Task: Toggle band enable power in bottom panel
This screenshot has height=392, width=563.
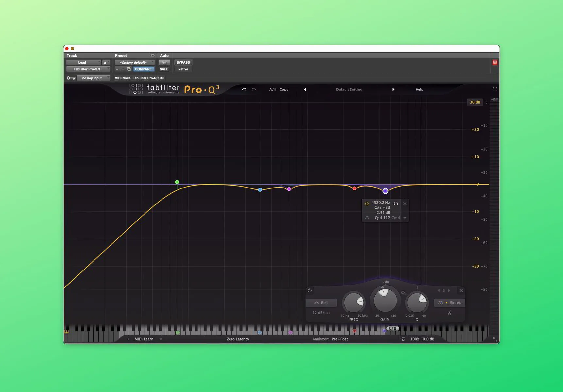Action: (x=310, y=290)
